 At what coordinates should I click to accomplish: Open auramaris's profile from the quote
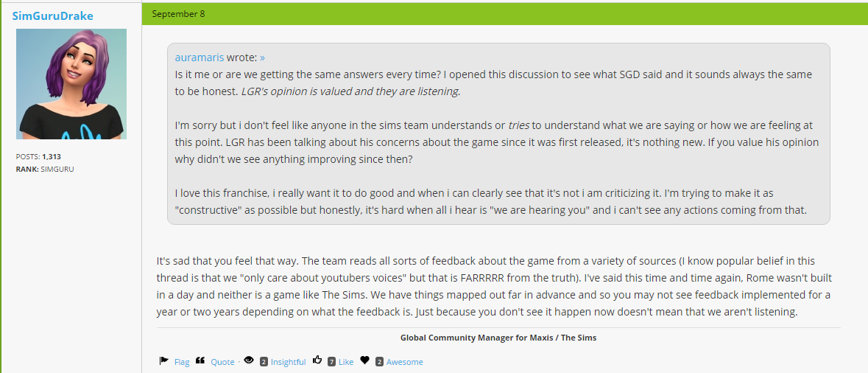[x=199, y=57]
